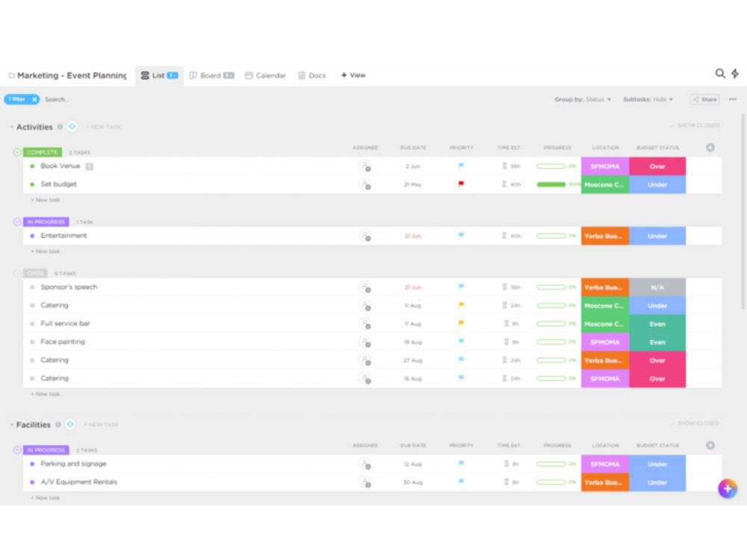This screenshot has width=747, height=560.
Task: Click the Search tasks field
Action: (x=58, y=99)
